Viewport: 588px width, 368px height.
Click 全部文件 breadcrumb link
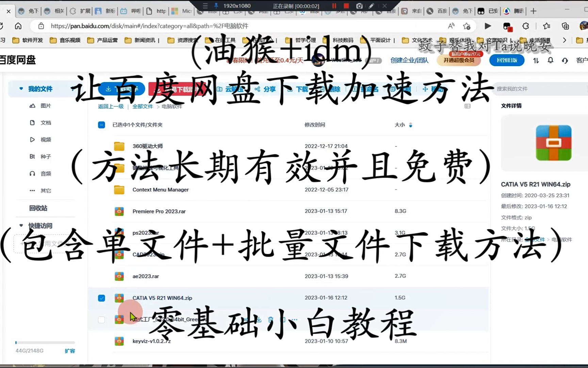(143, 106)
